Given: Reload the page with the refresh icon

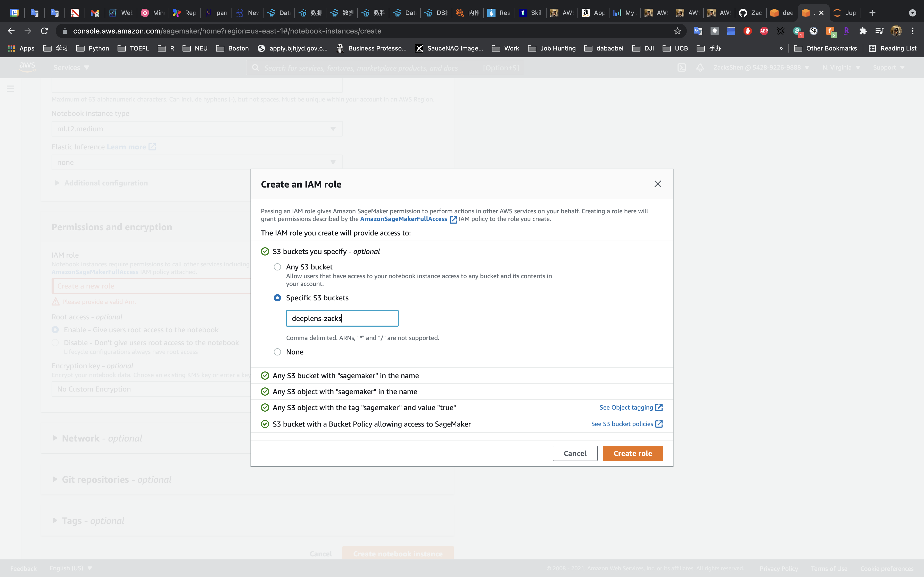Looking at the screenshot, I should pos(44,31).
